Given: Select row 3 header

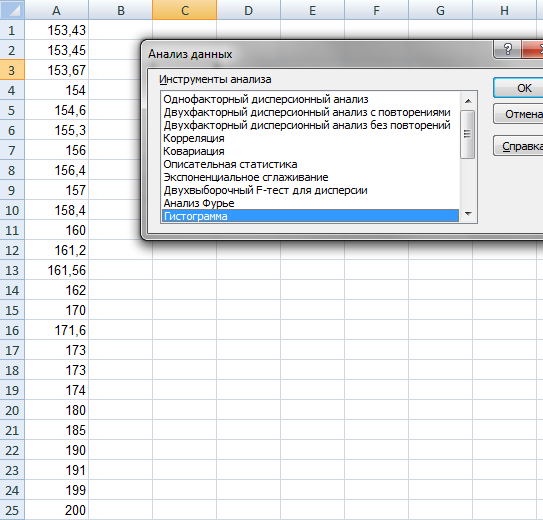Looking at the screenshot, I should [x=12, y=70].
